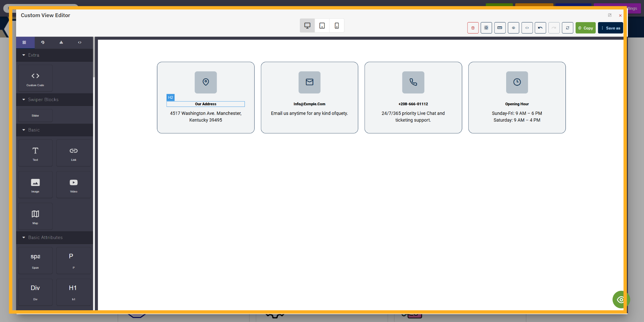Open the code view icon in the toolbar

pyautogui.click(x=527, y=28)
